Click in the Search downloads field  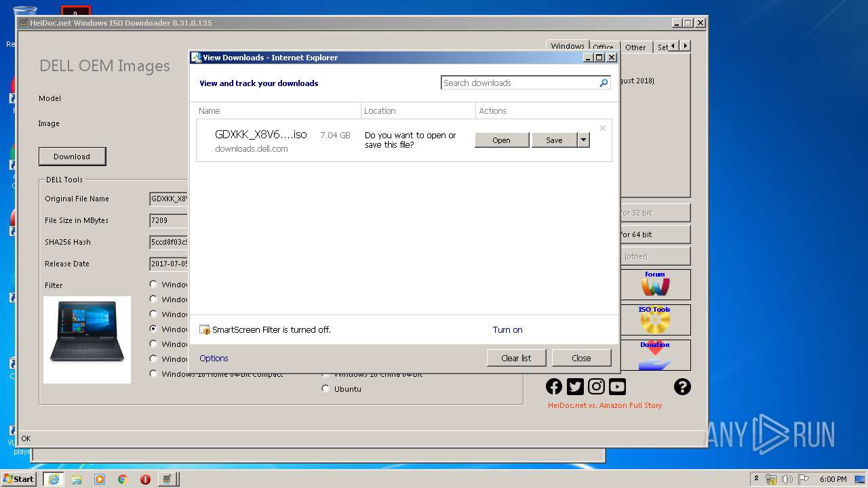[x=519, y=83]
